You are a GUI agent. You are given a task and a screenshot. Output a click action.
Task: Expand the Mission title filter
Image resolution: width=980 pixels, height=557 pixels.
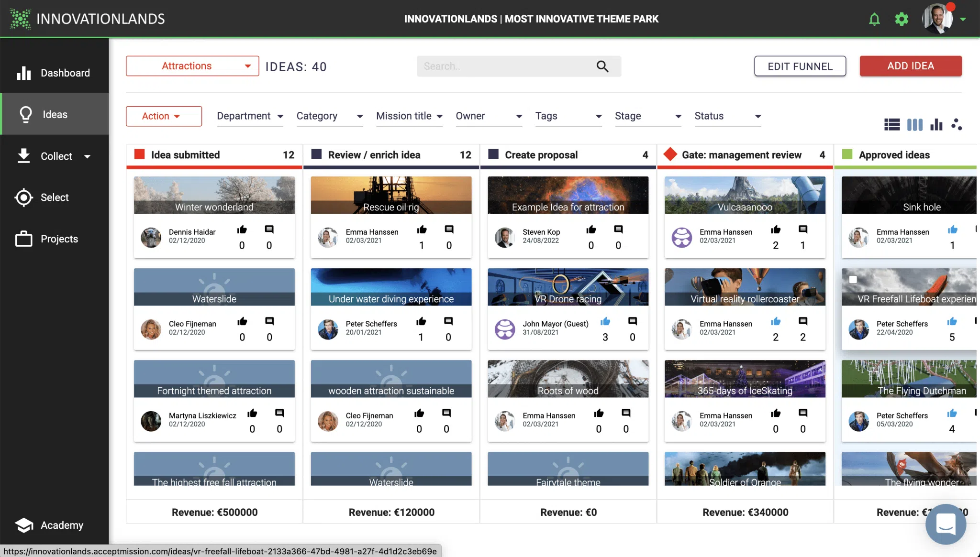coord(410,116)
